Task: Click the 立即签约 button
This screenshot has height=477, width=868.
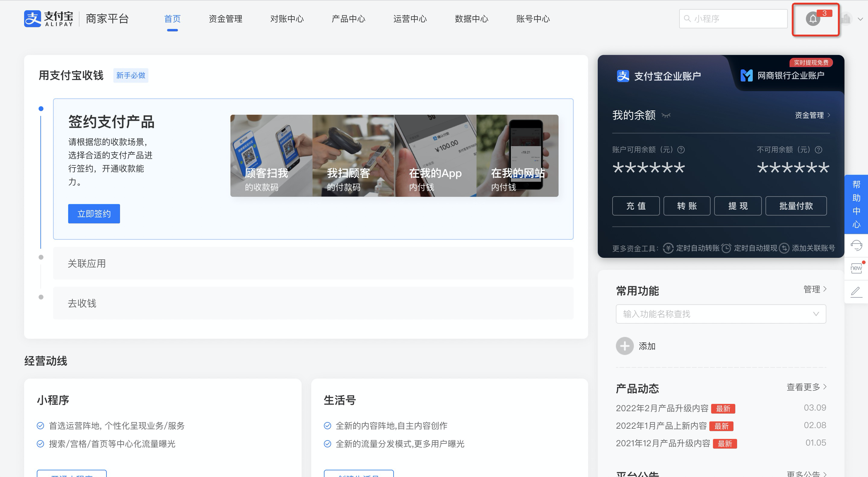Action: pos(94,214)
